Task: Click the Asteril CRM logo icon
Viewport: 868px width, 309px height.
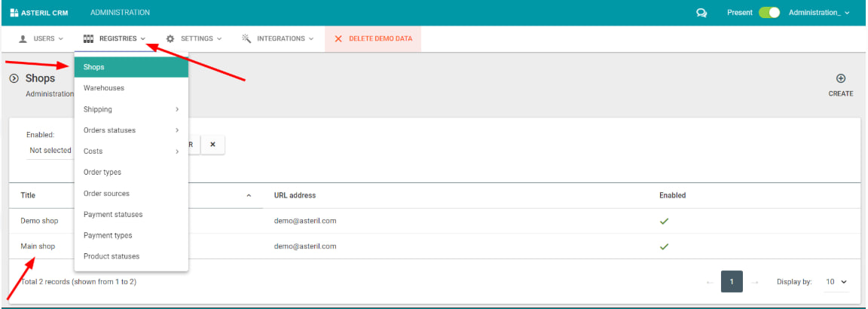Action: tap(14, 13)
